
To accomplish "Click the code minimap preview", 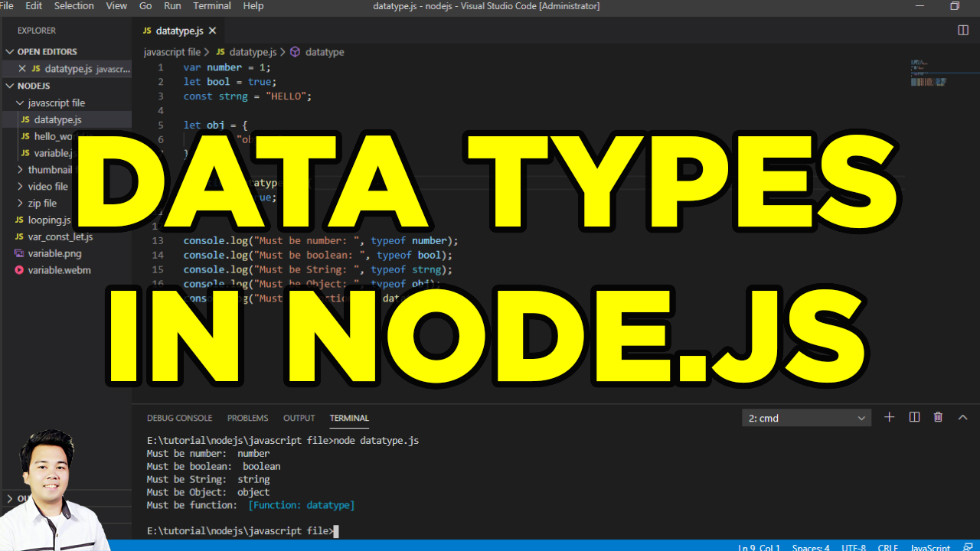I will [929, 72].
